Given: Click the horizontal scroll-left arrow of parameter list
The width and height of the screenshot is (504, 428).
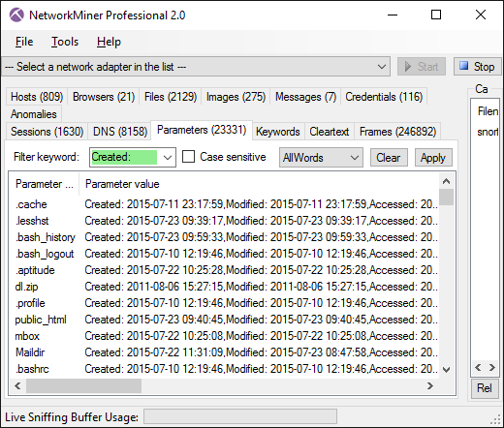Looking at the screenshot, I should pos(17,386).
